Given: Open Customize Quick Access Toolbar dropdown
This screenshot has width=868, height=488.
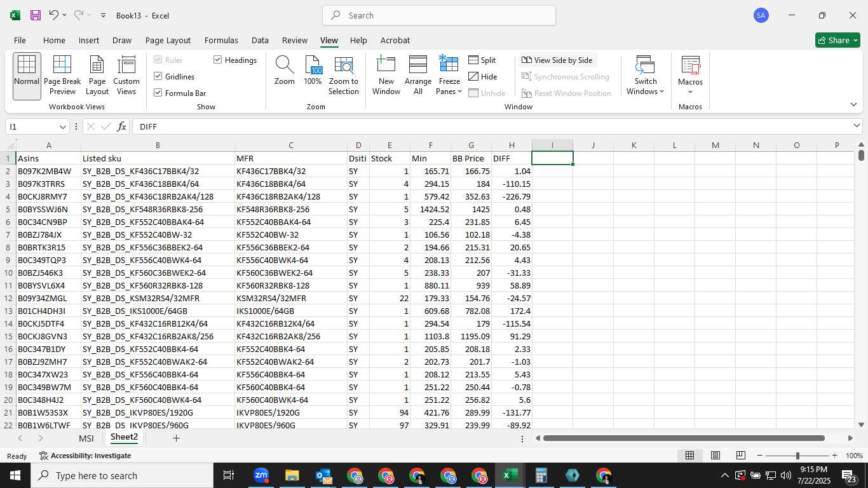Looking at the screenshot, I should click(103, 15).
